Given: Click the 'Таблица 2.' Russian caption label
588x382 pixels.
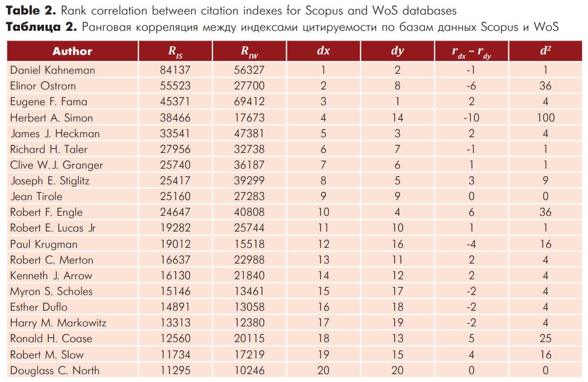Looking at the screenshot, I should (41, 27).
